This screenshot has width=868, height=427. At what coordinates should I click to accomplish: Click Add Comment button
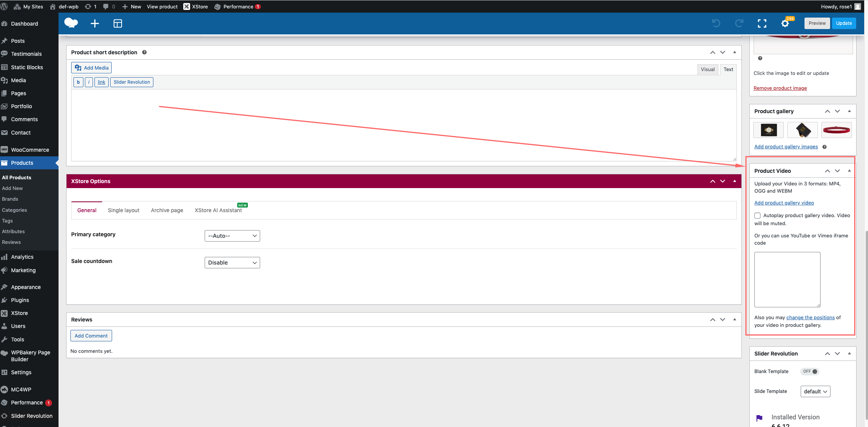point(91,336)
